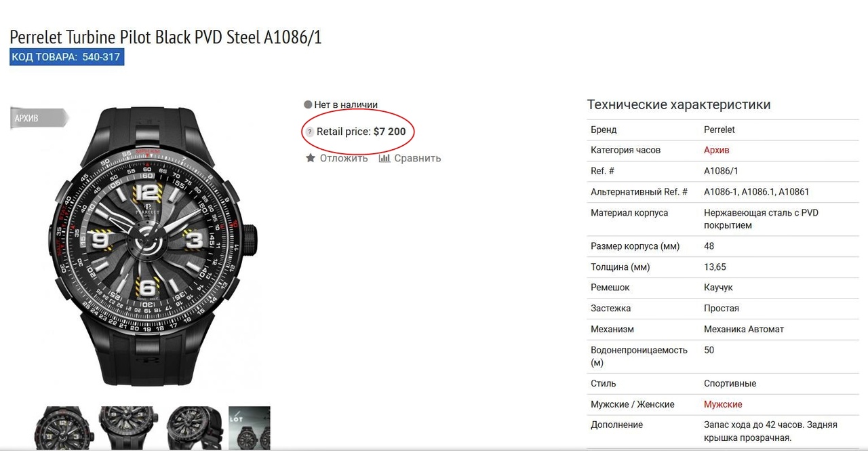Click the $7 200 retail price value

coord(389,132)
